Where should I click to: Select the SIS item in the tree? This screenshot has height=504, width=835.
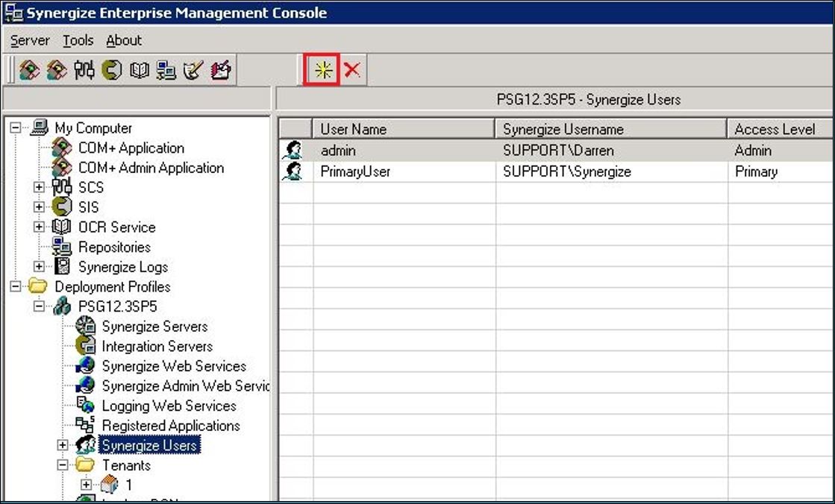pyautogui.click(x=88, y=207)
